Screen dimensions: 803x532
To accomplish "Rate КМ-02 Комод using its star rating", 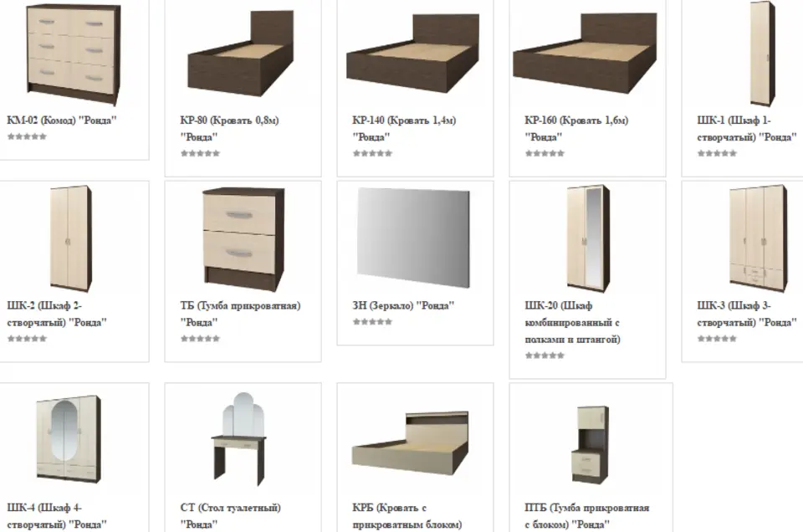I will click(27, 136).
